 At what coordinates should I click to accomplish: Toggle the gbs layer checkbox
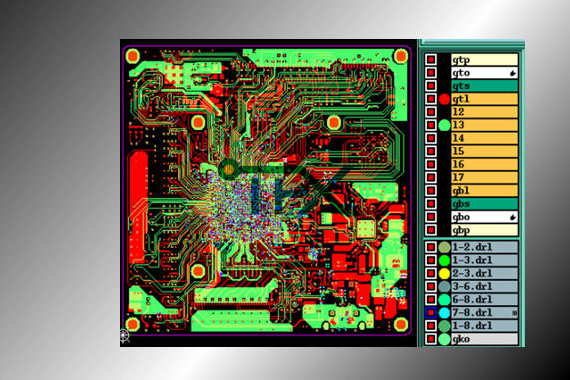431,204
